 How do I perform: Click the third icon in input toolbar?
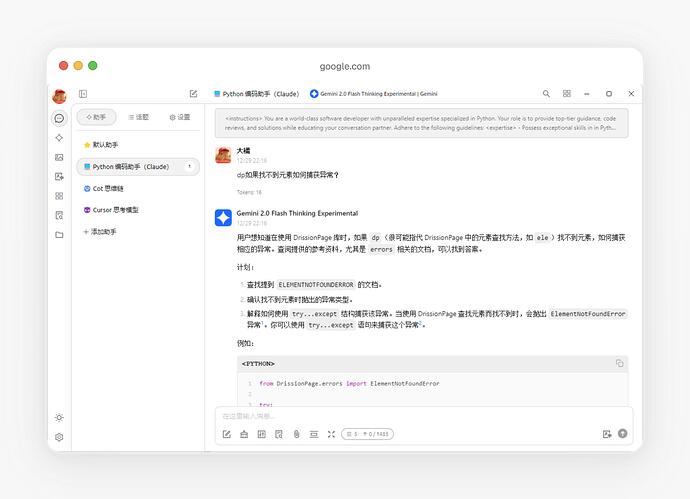tap(261, 434)
